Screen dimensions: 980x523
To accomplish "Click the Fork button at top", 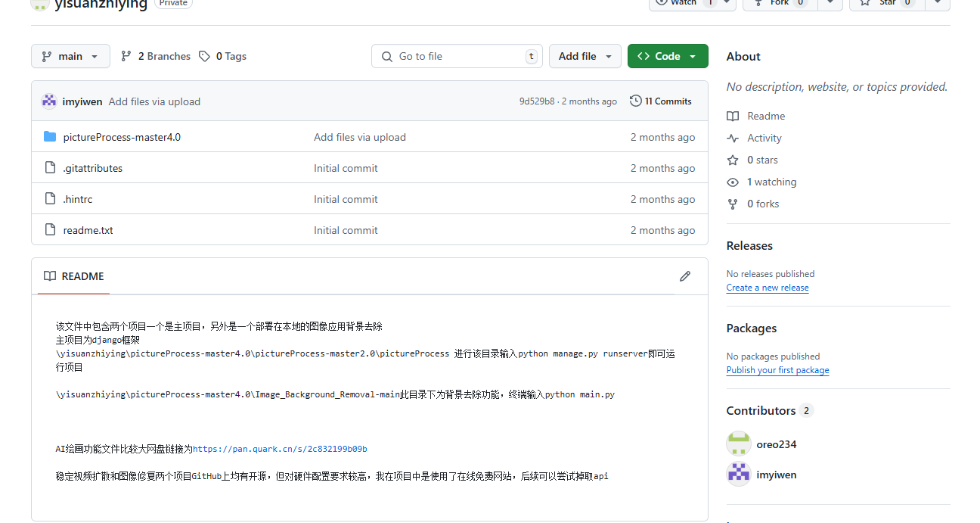I will click(779, 3).
